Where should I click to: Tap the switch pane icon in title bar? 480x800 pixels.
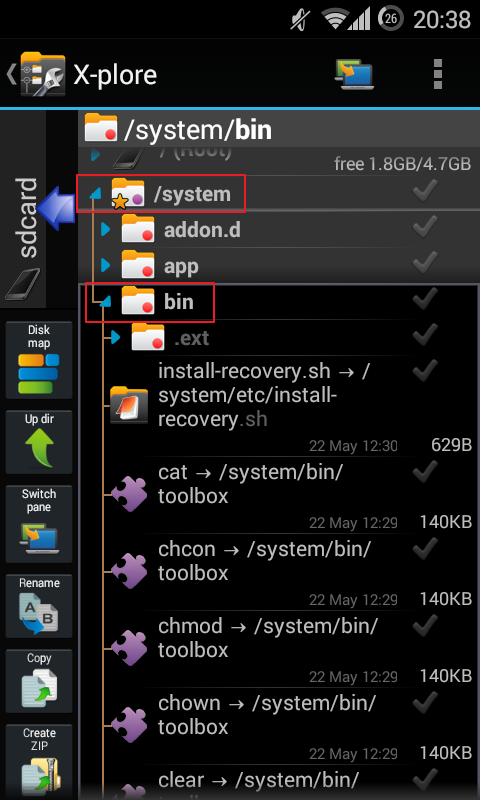(354, 74)
